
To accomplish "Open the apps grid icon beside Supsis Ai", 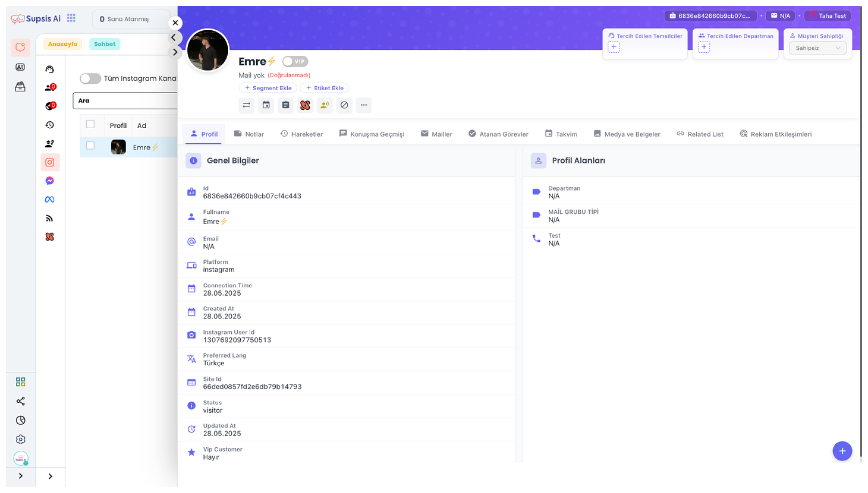I will point(71,18).
